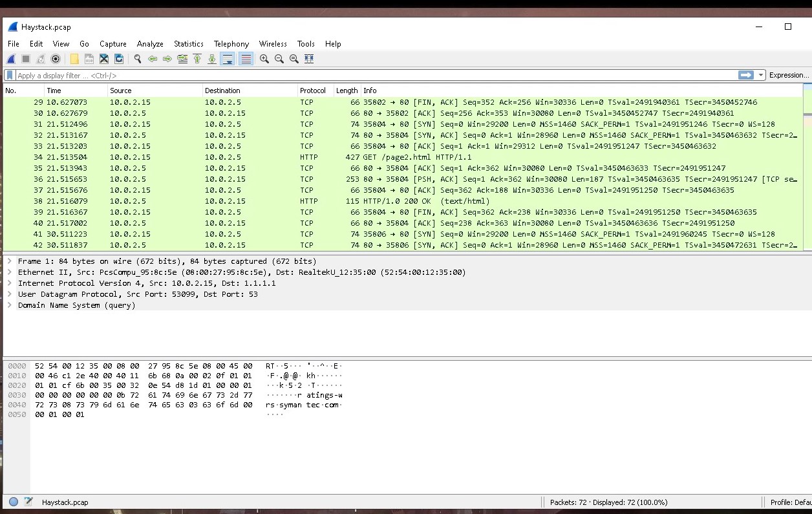812x514 pixels.
Task: Open the capture options gear icon
Action: (56, 59)
